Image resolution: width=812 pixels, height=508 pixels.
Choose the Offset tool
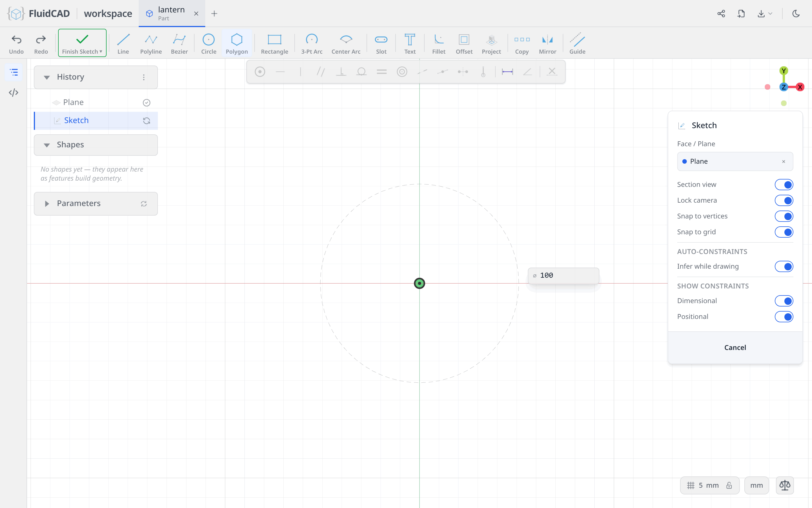(464, 43)
